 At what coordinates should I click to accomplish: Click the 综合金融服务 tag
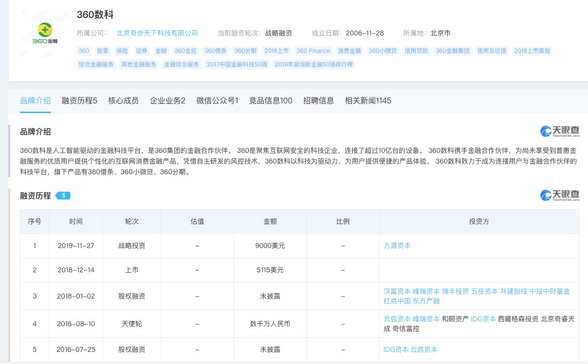97,64
